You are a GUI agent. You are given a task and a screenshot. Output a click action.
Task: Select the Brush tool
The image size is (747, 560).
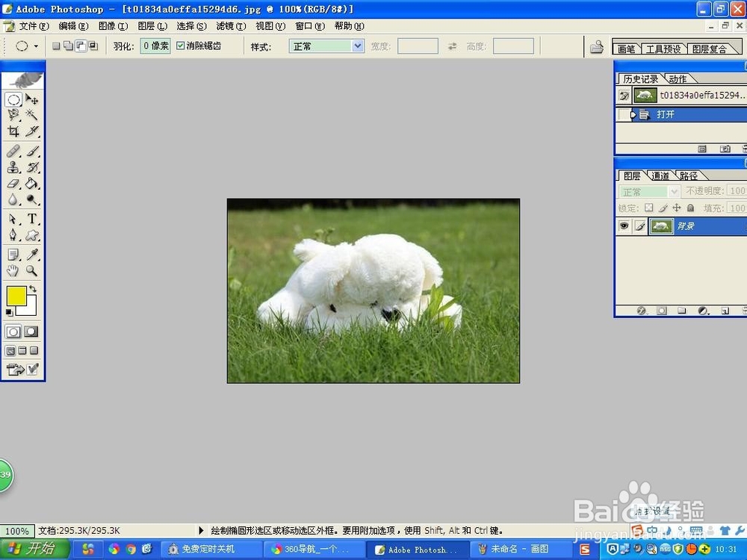32,152
